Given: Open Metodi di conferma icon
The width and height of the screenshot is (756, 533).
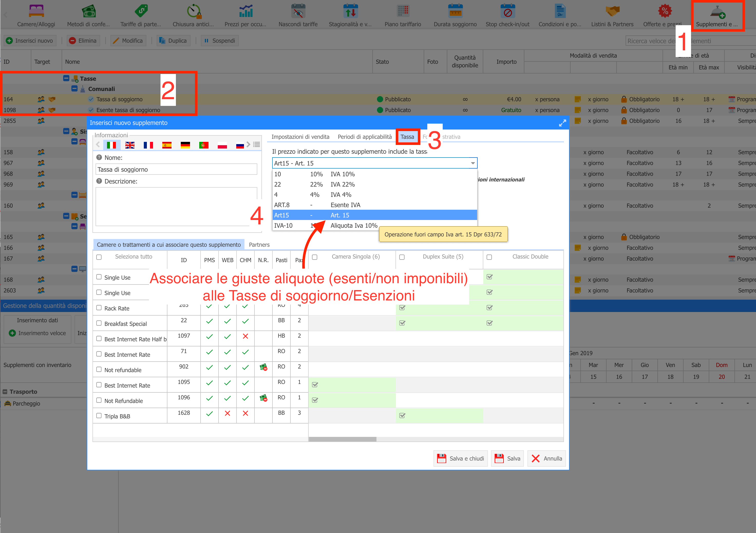Looking at the screenshot, I should tap(88, 15).
